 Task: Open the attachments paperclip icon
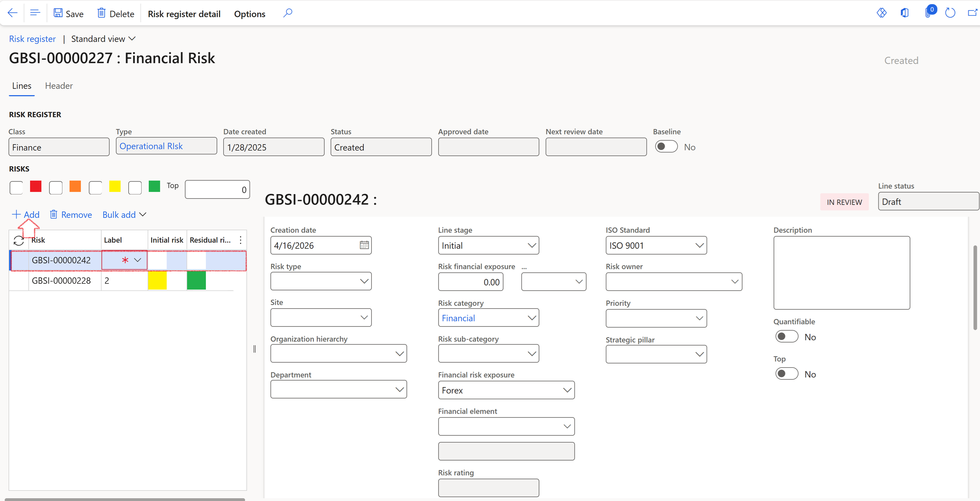[x=928, y=13]
